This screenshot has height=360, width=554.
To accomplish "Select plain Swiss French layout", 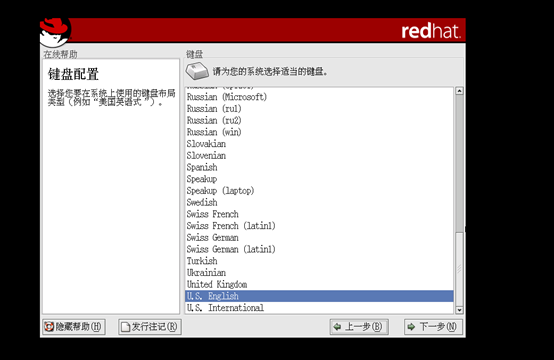I will tap(319, 214).
